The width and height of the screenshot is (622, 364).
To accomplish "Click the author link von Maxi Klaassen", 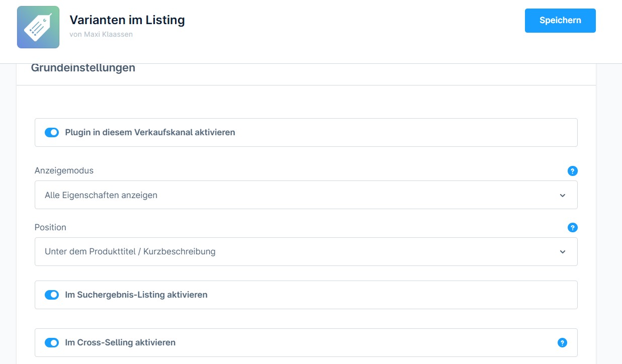I will pos(101,34).
